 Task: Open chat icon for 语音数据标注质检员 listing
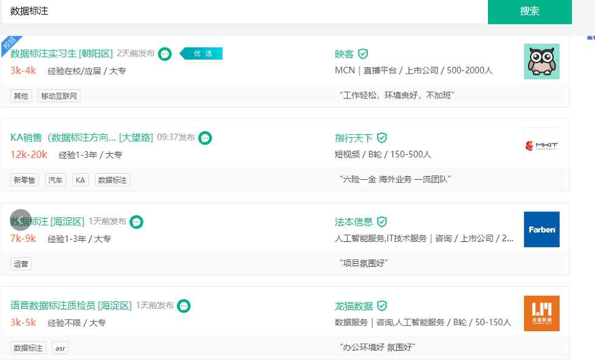(184, 306)
